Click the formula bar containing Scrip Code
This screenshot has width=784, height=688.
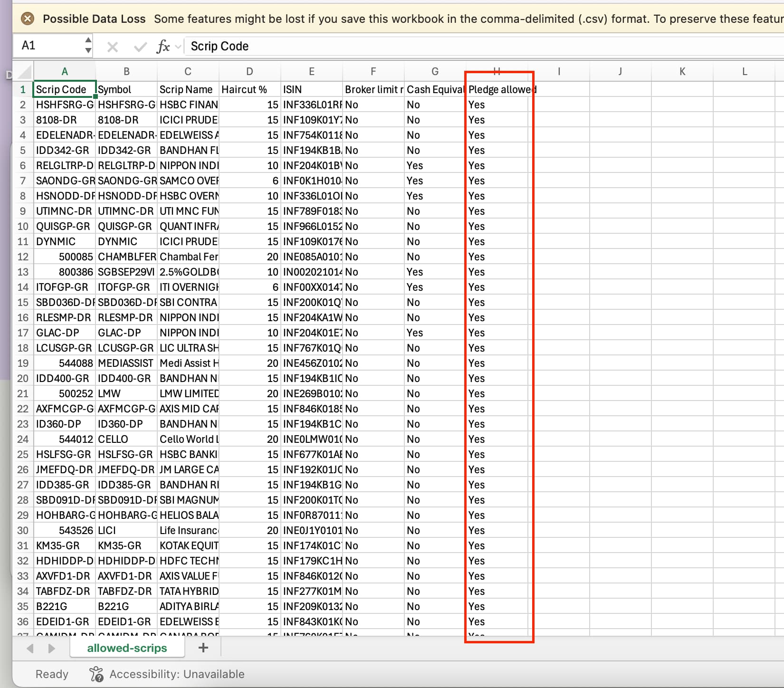click(x=485, y=46)
